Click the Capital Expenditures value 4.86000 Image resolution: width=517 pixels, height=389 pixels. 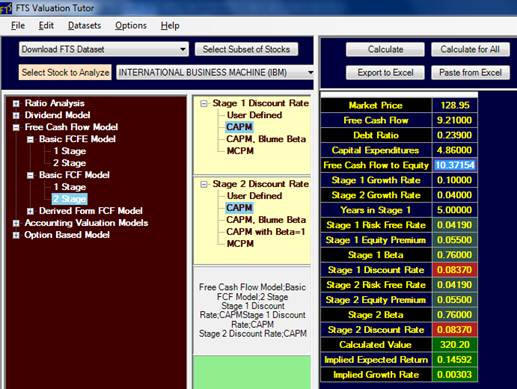[x=455, y=150]
